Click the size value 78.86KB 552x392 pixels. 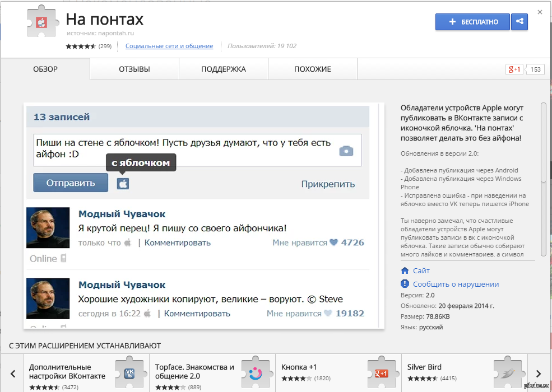coord(438,316)
